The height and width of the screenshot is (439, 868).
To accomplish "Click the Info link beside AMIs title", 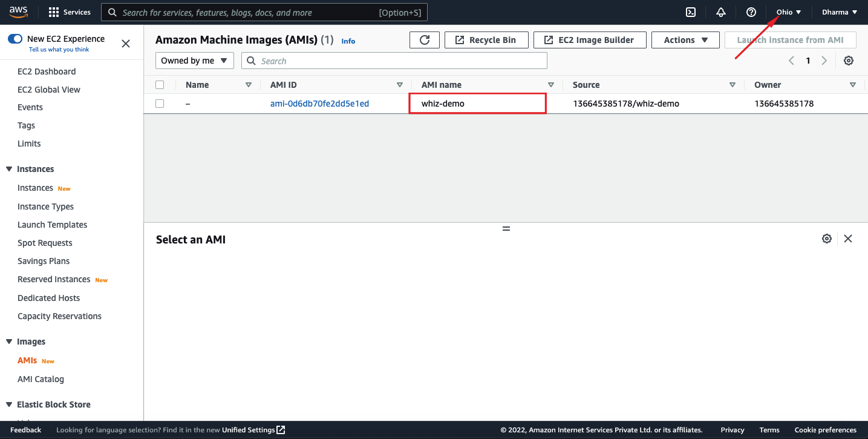I will click(x=348, y=41).
